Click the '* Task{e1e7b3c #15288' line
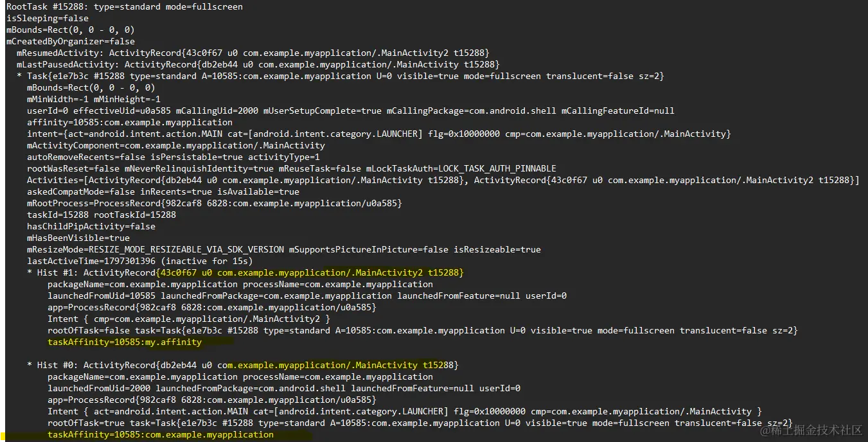 pos(341,76)
